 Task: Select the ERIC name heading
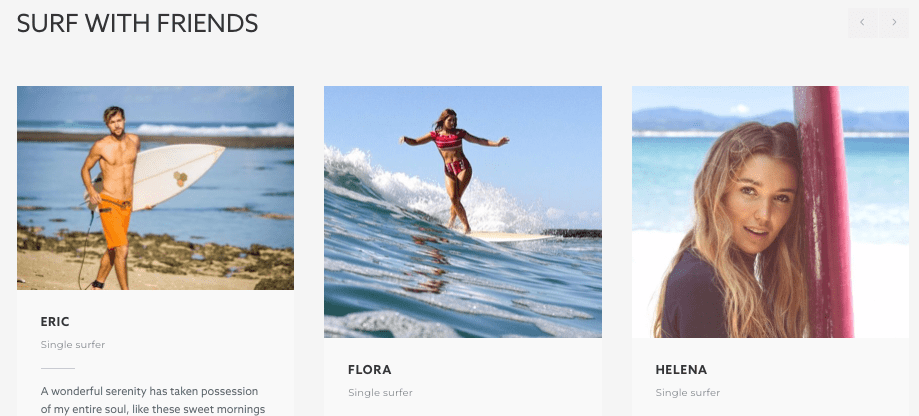click(55, 322)
